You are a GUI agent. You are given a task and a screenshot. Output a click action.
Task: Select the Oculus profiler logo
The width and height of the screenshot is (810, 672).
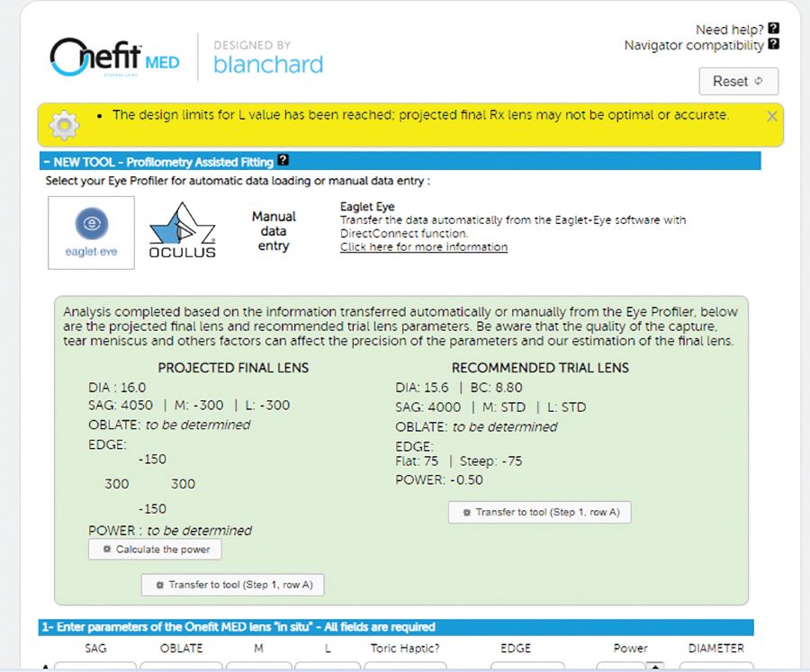point(182,230)
